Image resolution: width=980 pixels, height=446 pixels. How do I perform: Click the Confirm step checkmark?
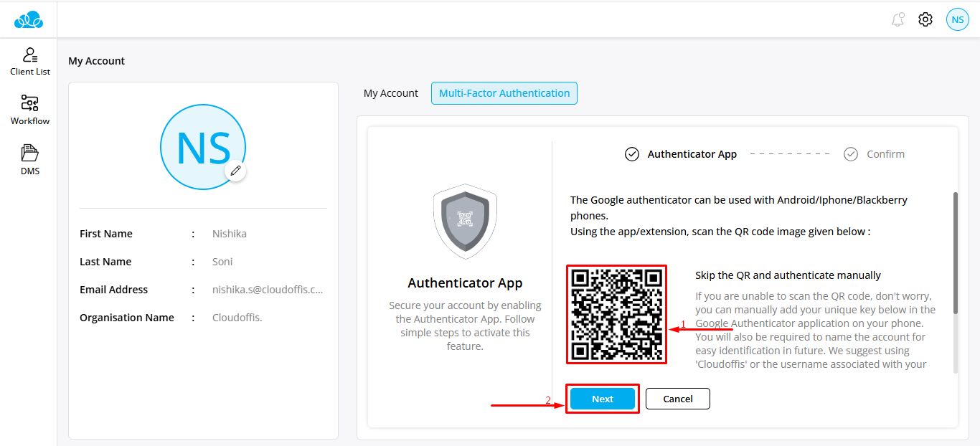pos(851,154)
